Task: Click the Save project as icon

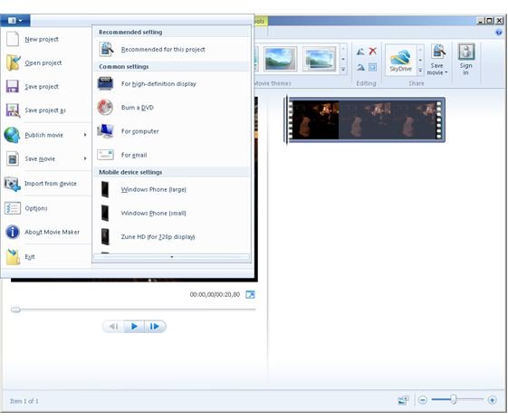Action: pos(13,110)
